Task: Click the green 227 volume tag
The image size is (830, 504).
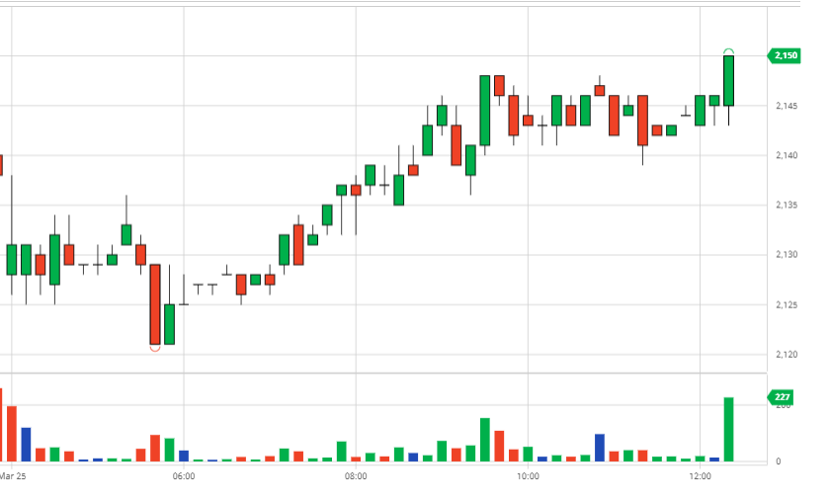Action: (x=781, y=397)
